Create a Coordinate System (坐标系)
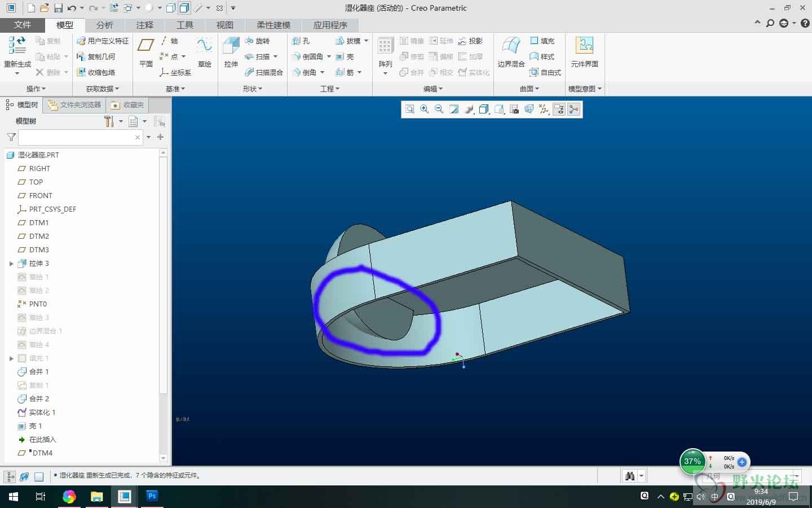Image resolution: width=812 pixels, height=508 pixels. [175, 72]
